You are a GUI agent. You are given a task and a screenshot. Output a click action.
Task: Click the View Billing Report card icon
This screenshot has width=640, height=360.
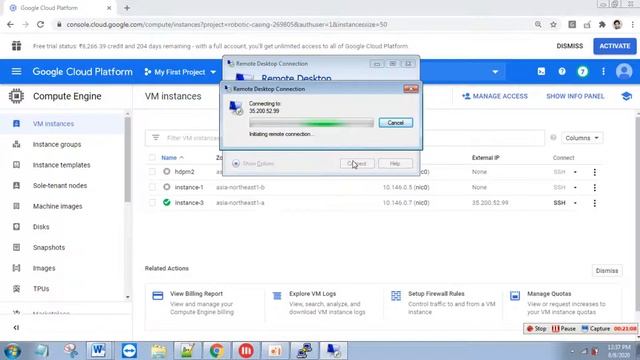[158, 296]
